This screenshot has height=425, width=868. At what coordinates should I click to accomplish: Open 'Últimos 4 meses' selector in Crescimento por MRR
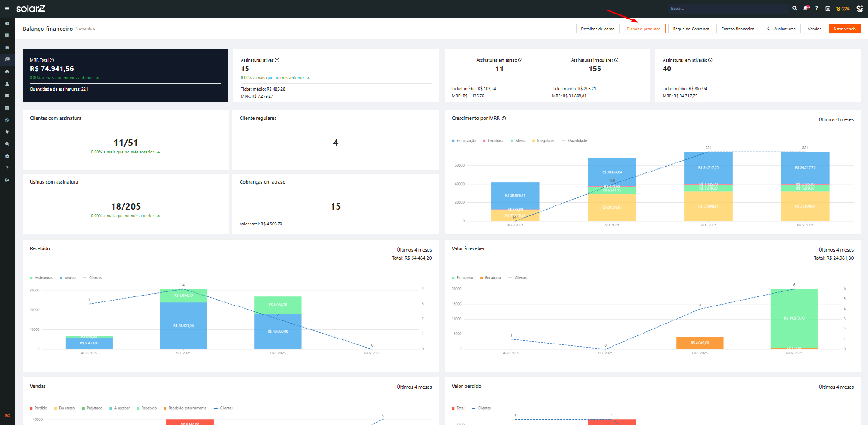(x=835, y=119)
